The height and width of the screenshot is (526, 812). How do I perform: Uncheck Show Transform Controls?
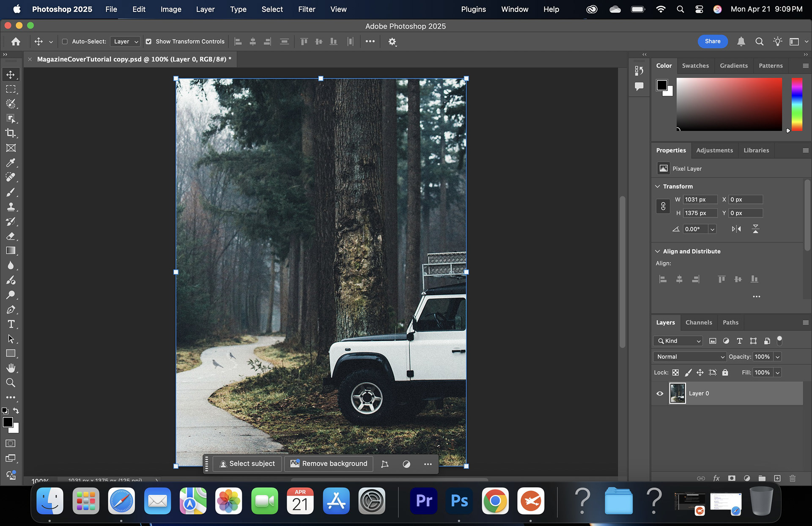[x=148, y=41]
